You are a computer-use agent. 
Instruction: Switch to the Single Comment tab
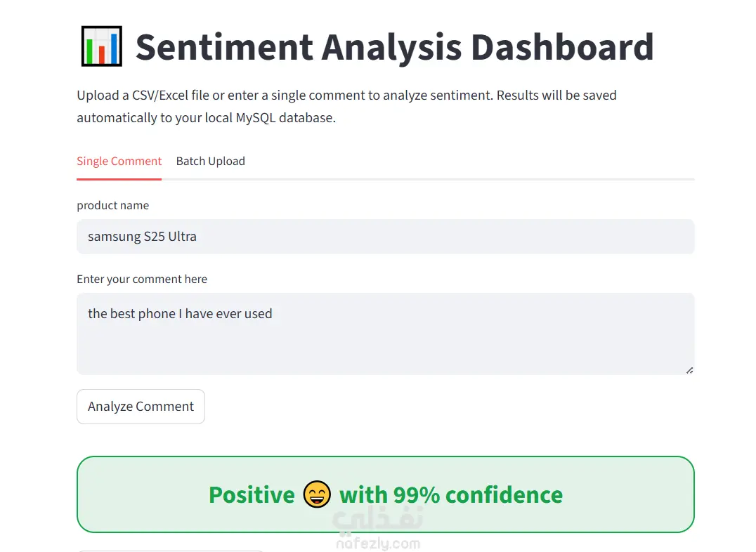119,162
